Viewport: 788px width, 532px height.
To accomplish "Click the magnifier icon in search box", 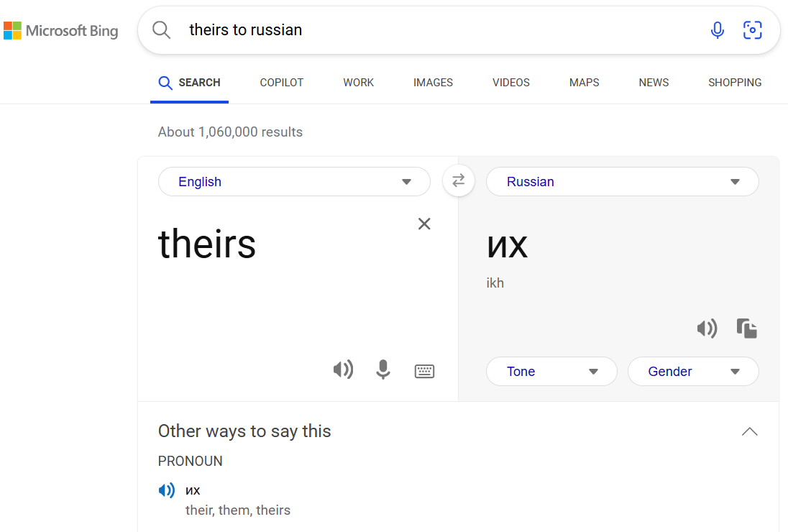I will click(x=161, y=30).
